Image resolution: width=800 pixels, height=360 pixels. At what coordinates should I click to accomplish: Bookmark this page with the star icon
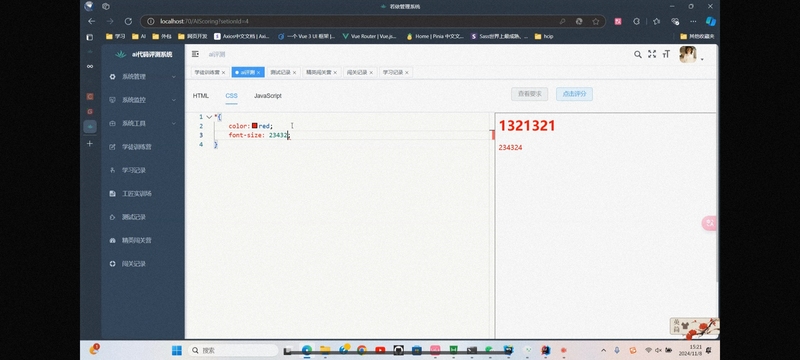click(595, 21)
